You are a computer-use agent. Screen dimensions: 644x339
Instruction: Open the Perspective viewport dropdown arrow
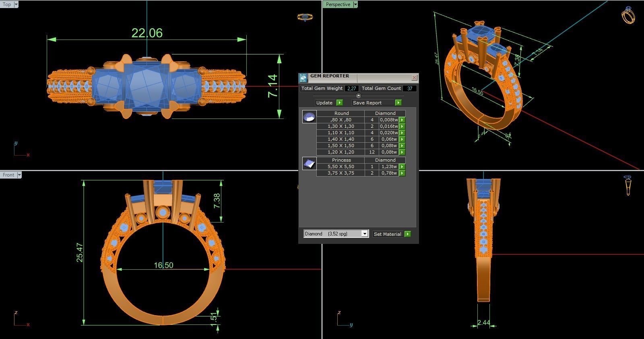click(355, 4)
